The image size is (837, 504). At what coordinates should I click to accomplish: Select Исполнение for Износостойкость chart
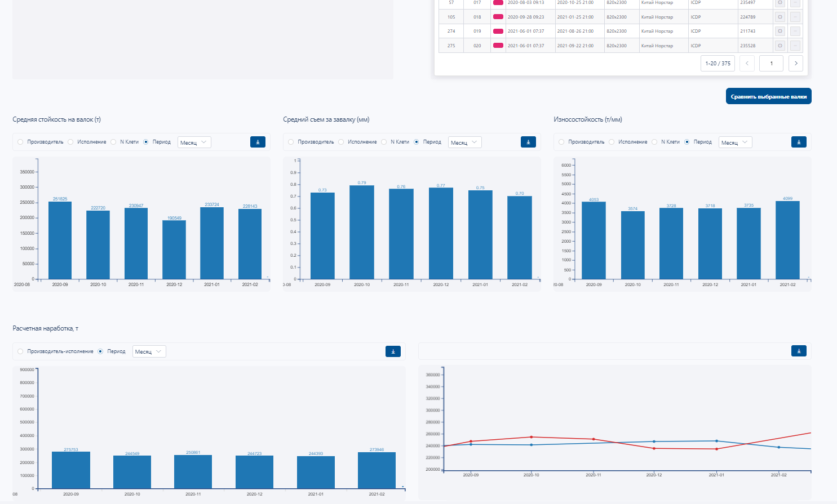[612, 142]
